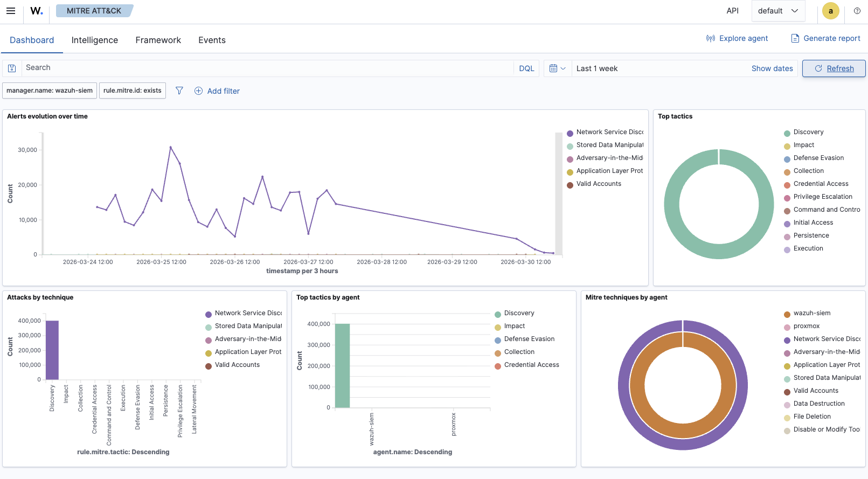Image resolution: width=868 pixels, height=479 pixels.
Task: Click the Refresh button
Action: [834, 68]
